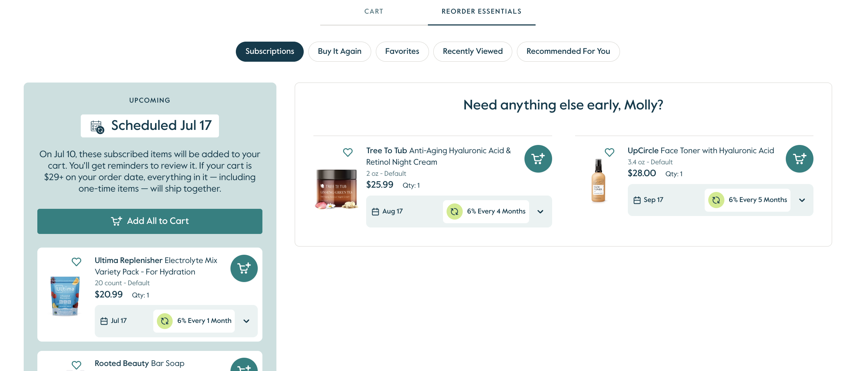This screenshot has width=868, height=371.
Task: Expand the UpCircle Every 5 Months dropdown
Action: [802, 200]
